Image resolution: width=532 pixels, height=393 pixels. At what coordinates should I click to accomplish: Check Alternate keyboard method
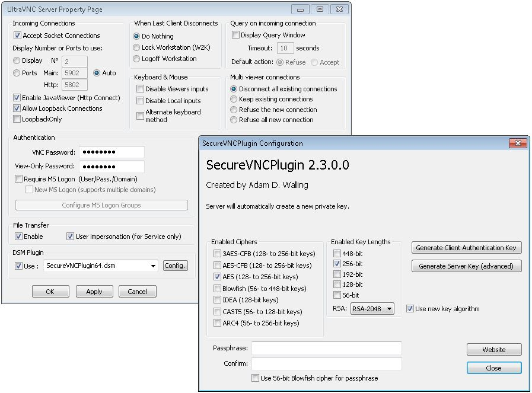140,116
